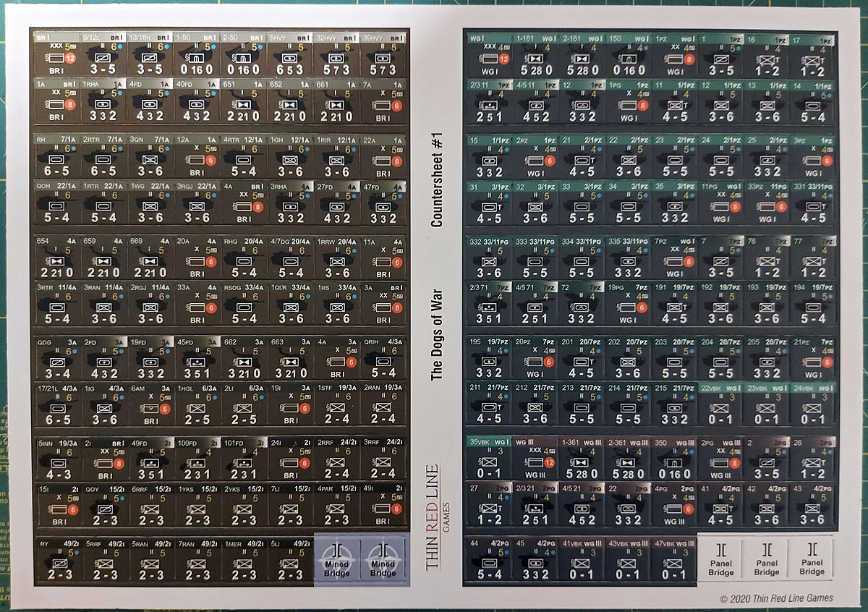Choose the 3QN infantry counter
The width and height of the screenshot is (868, 612).
[150, 156]
